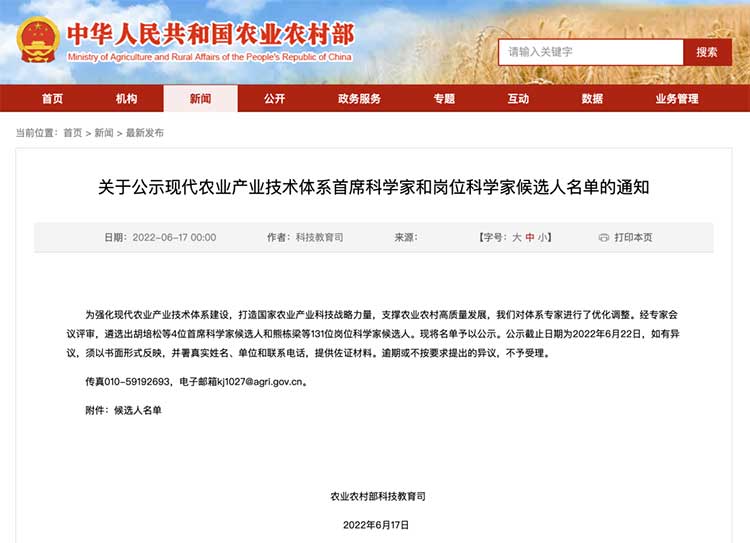The width and height of the screenshot is (750, 543).
Task: Click 首页 in the breadcrumb trail
Action: point(73,133)
